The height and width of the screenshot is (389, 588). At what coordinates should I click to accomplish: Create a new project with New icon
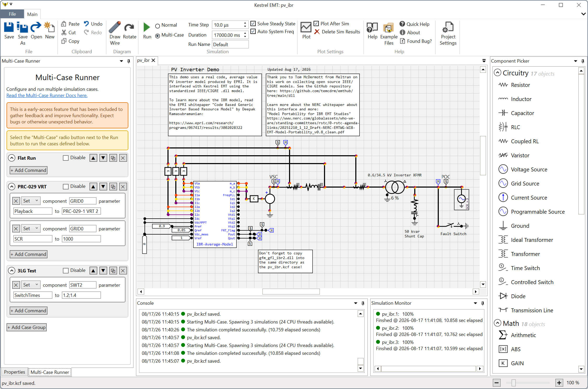[x=50, y=27]
